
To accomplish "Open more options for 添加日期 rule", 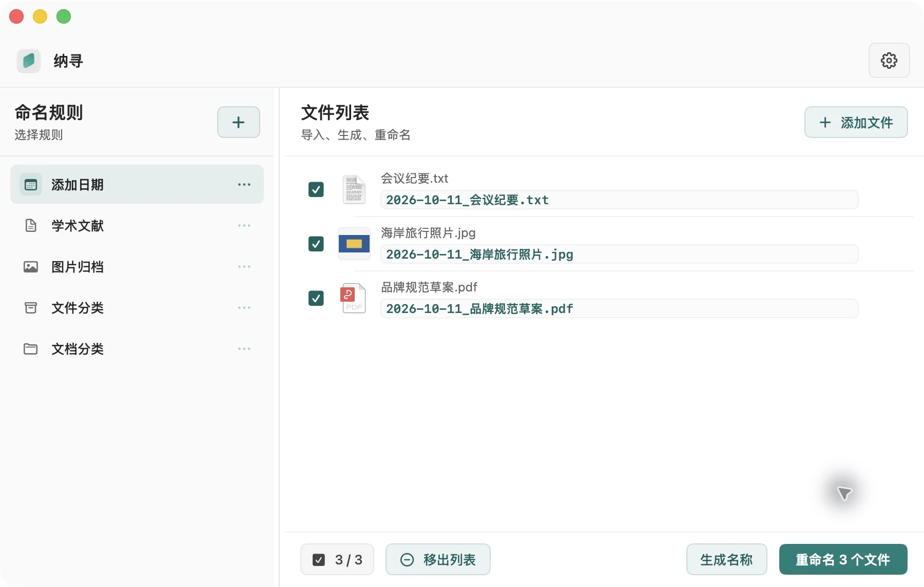I will (x=244, y=185).
